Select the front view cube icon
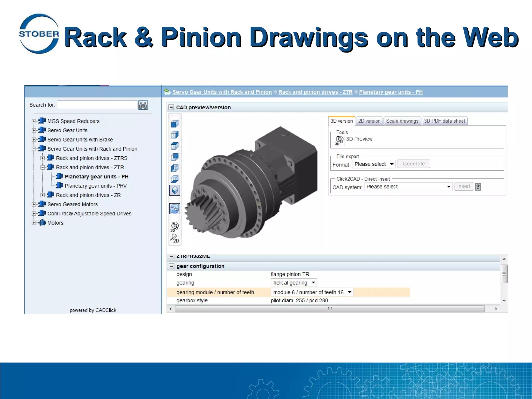Screen dimensions: 532x399 175,124
